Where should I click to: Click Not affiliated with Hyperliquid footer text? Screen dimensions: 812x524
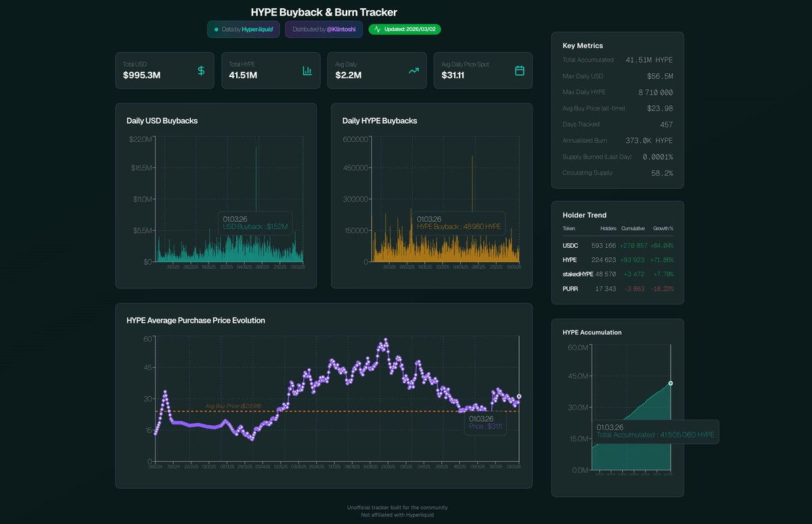[x=397, y=515]
